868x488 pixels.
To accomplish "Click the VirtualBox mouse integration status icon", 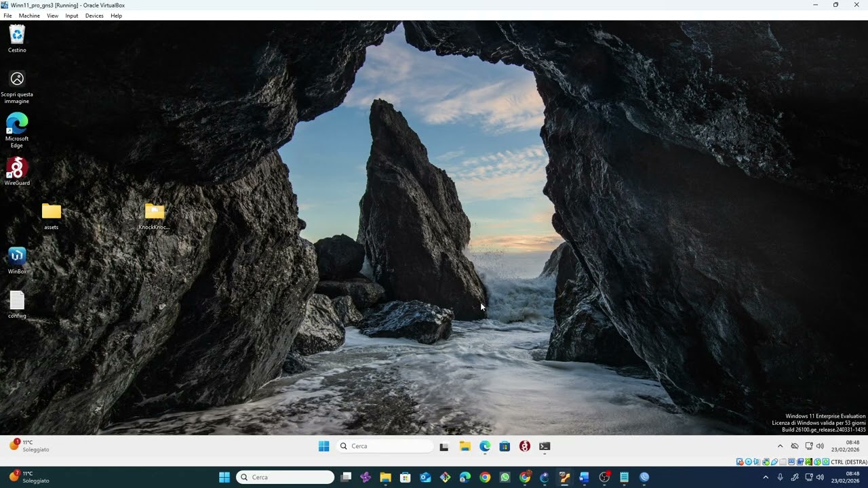I will pyautogui.click(x=817, y=462).
